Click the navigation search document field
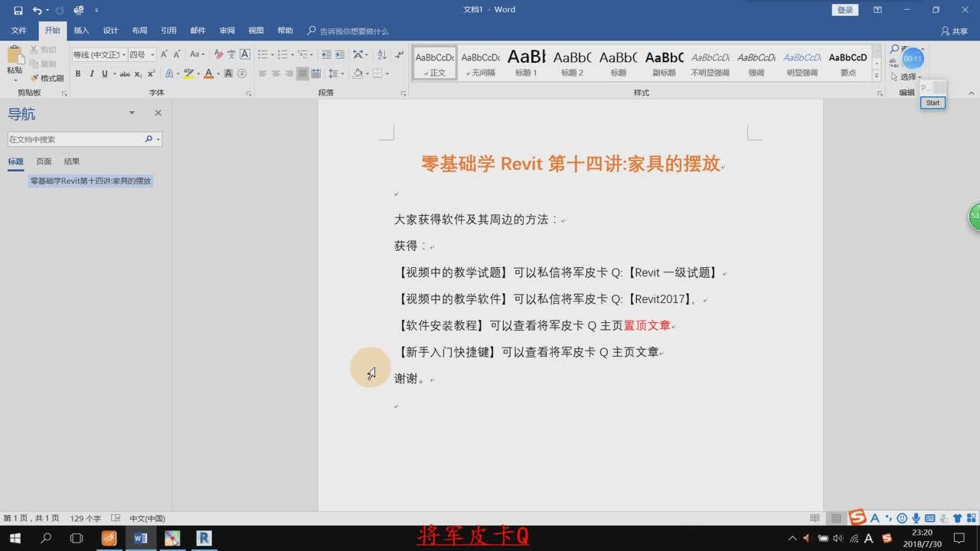Image resolution: width=980 pixels, height=551 pixels. click(84, 139)
